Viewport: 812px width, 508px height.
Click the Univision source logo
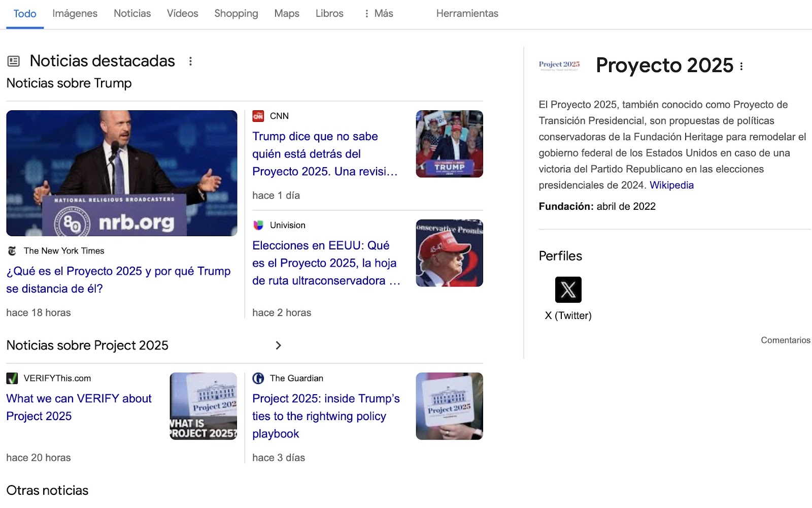258,225
